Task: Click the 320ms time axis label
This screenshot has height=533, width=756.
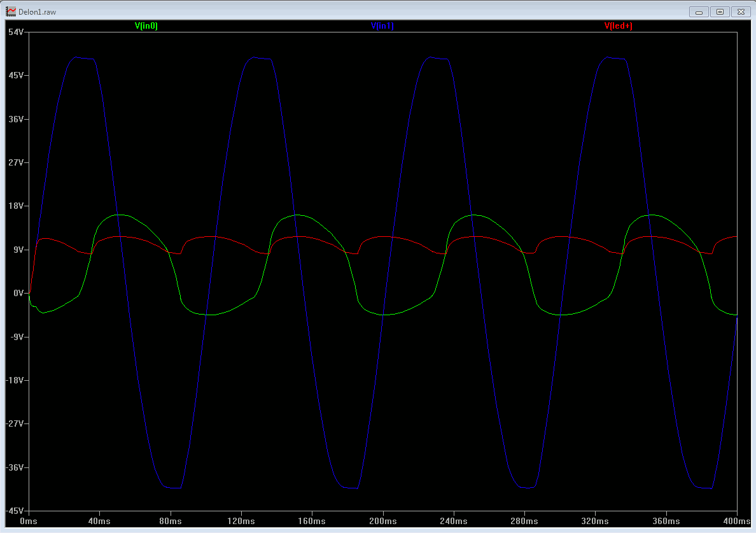Action: coord(595,521)
